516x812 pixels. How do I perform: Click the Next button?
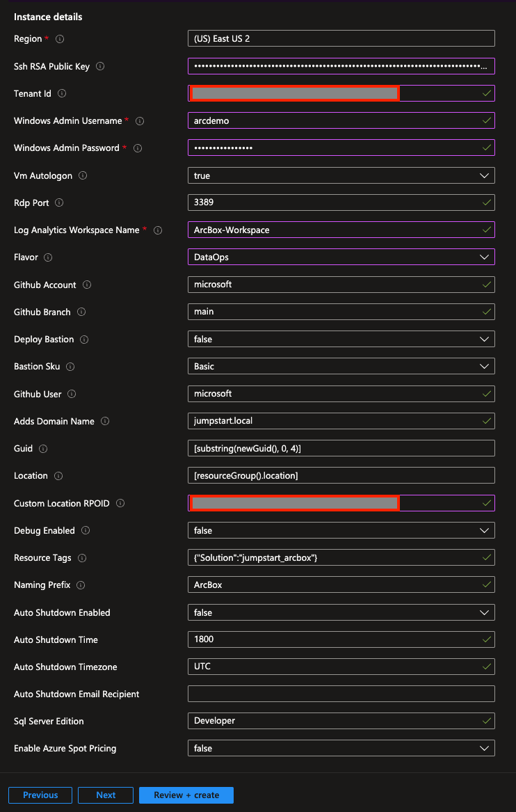(x=106, y=795)
